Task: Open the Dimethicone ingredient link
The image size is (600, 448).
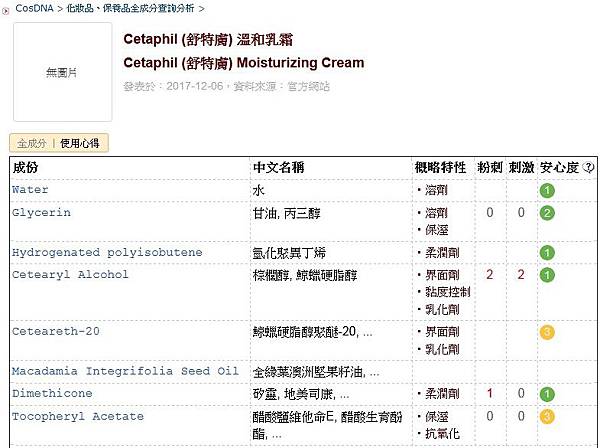Action: click(x=52, y=393)
